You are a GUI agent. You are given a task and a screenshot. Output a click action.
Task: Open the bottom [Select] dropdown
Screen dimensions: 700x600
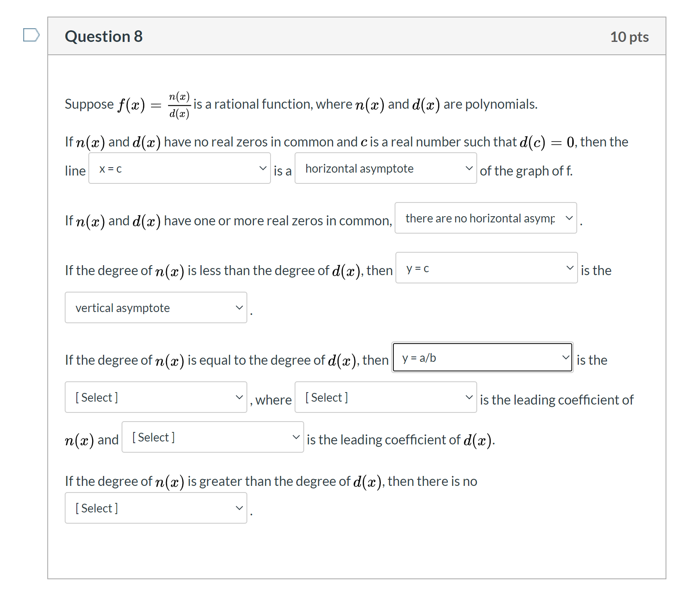[x=155, y=507]
